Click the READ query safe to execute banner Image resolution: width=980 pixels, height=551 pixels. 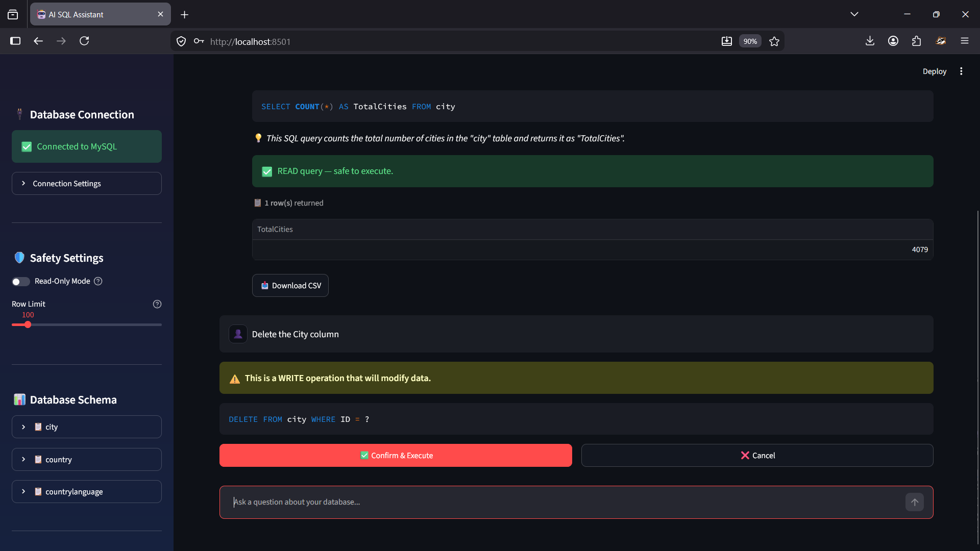click(x=593, y=171)
